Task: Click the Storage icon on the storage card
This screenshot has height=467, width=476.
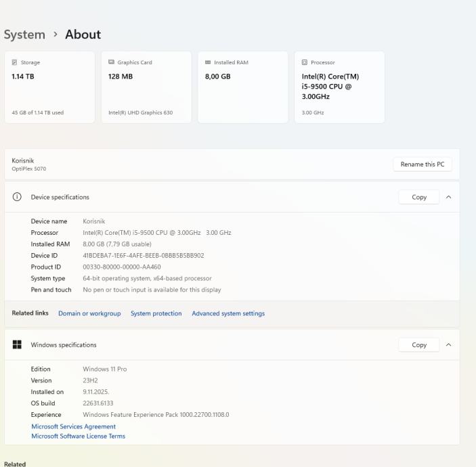Action: [16, 62]
